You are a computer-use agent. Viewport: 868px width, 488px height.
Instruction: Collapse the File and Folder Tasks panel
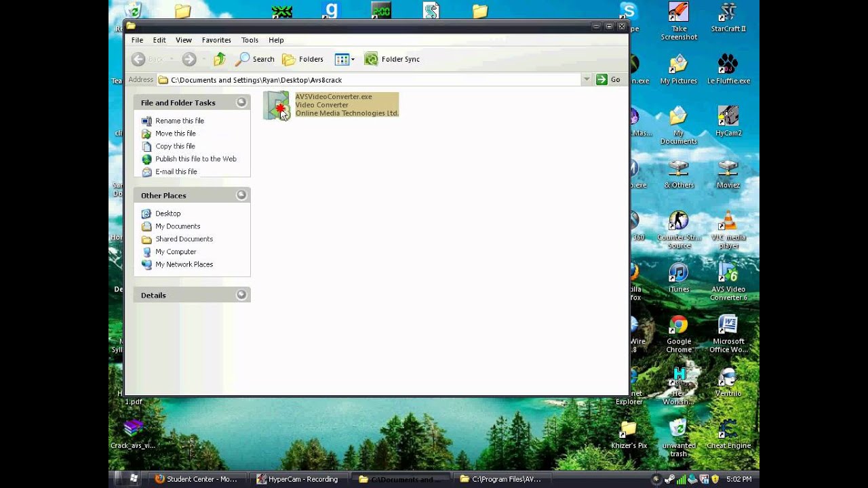click(241, 102)
